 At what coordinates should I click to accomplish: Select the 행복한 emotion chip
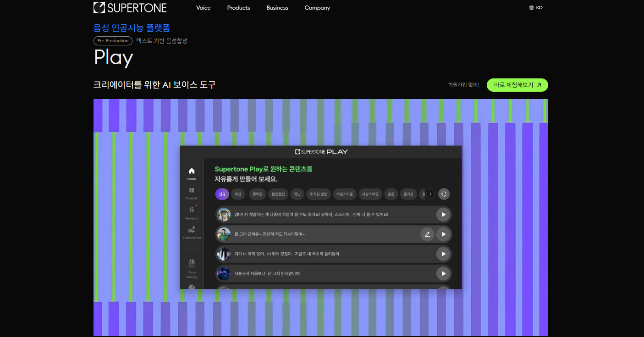click(x=257, y=194)
